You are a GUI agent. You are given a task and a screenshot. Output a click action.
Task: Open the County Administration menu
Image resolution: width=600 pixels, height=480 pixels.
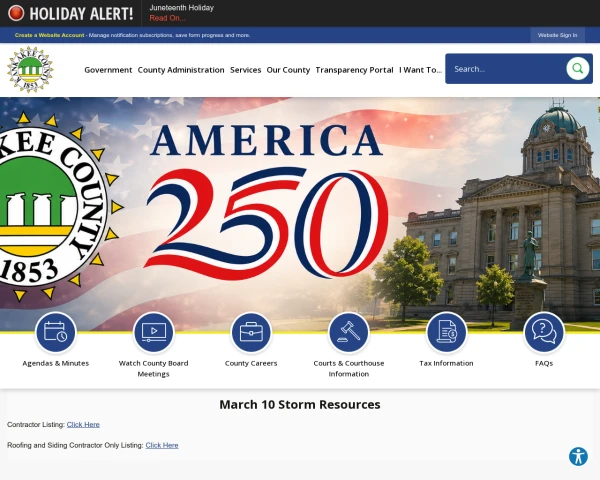181,70
